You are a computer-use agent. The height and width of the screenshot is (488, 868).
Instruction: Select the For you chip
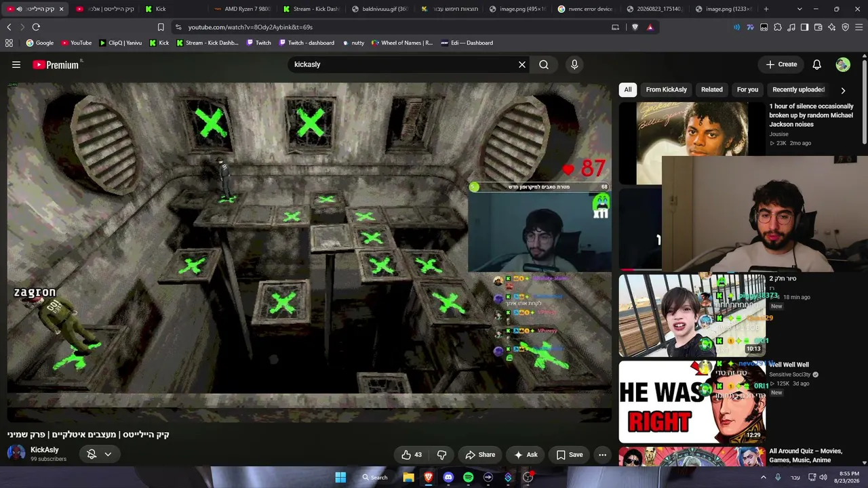pyautogui.click(x=747, y=89)
